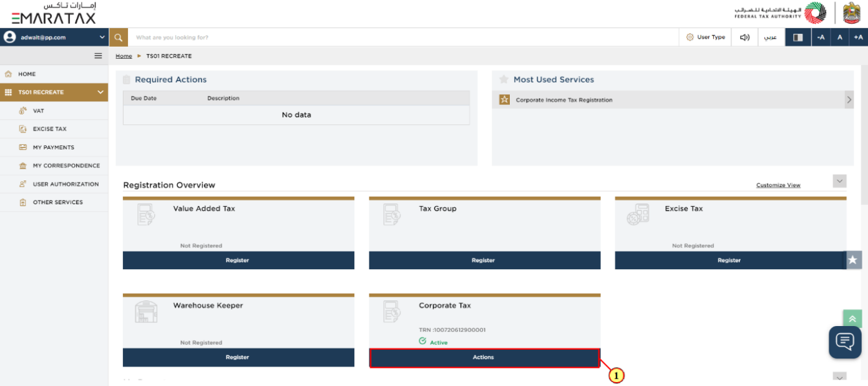The width and height of the screenshot is (868, 386).
Task: Click the User Authorization sidebar icon
Action: [23, 184]
